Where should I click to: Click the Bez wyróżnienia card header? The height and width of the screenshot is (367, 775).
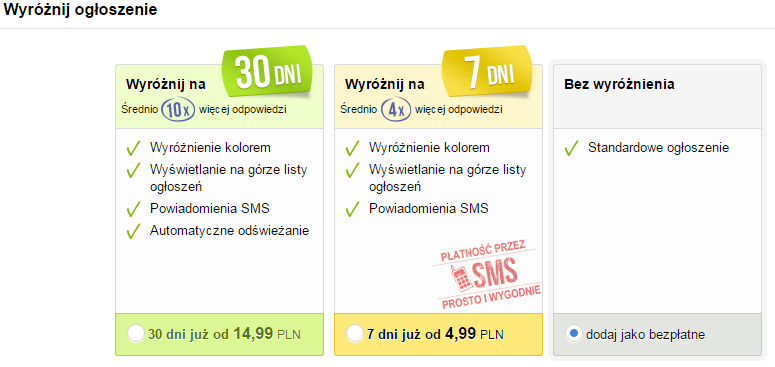tap(619, 84)
